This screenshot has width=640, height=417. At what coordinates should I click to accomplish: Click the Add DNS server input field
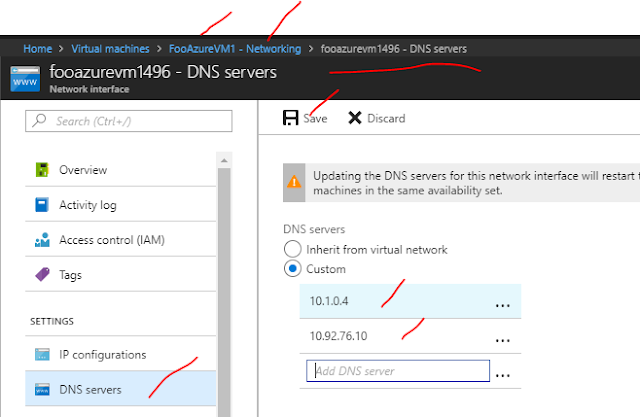[398, 370]
